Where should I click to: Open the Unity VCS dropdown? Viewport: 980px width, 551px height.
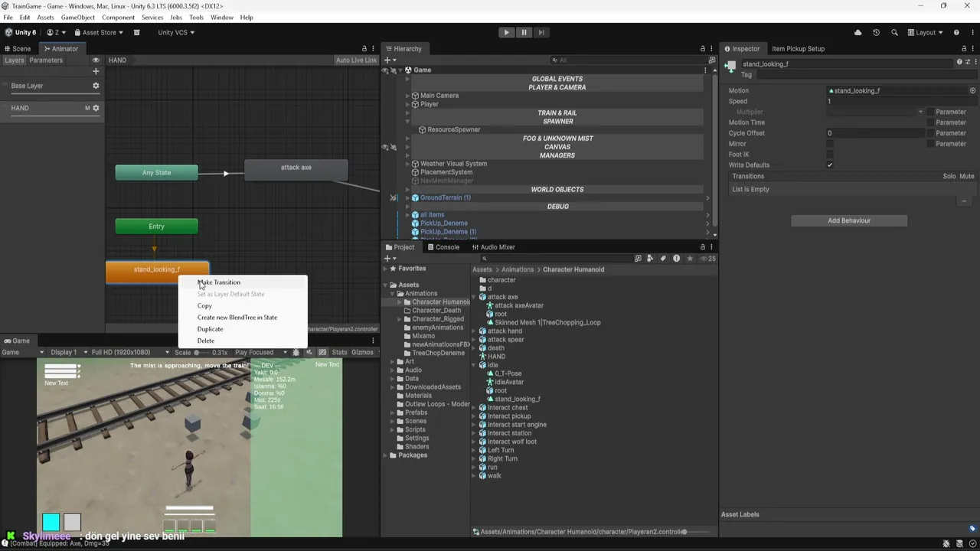click(x=176, y=32)
